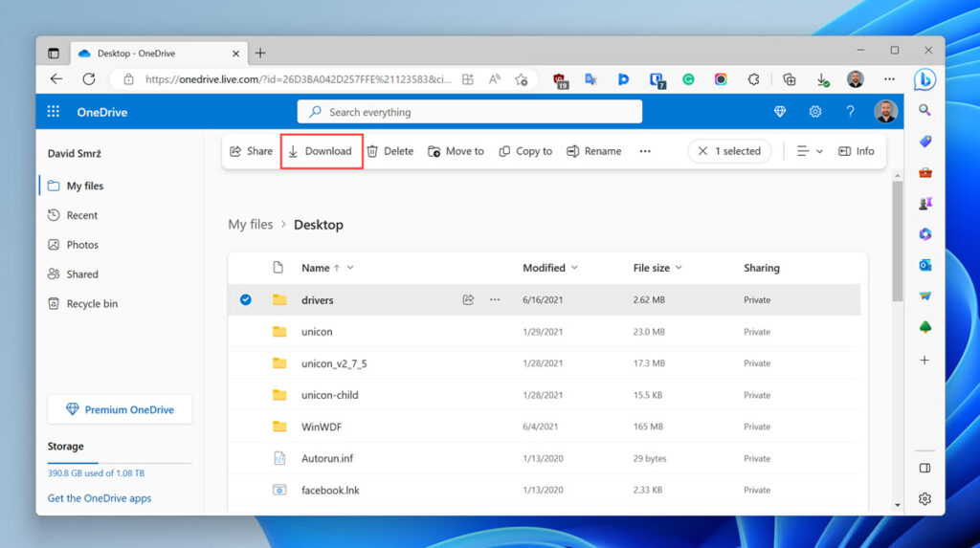Viewport: 980px width, 548px height.
Task: Clear selection with the 1 selected button
Action: point(729,151)
